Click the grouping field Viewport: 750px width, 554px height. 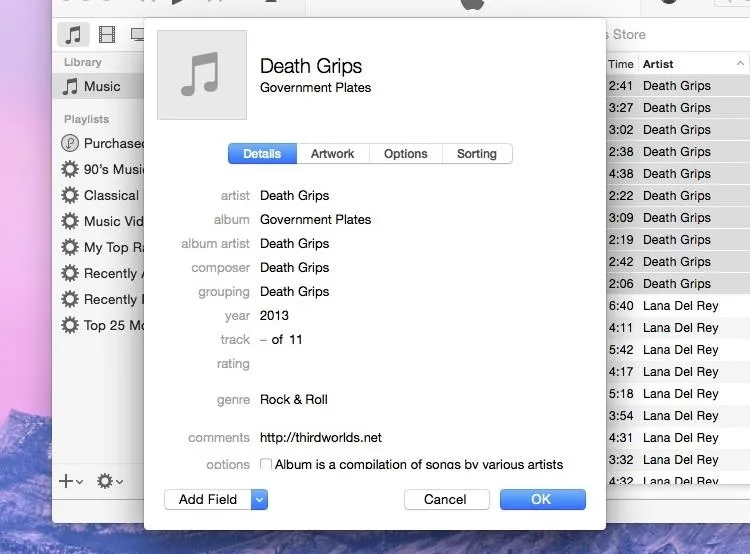294,291
